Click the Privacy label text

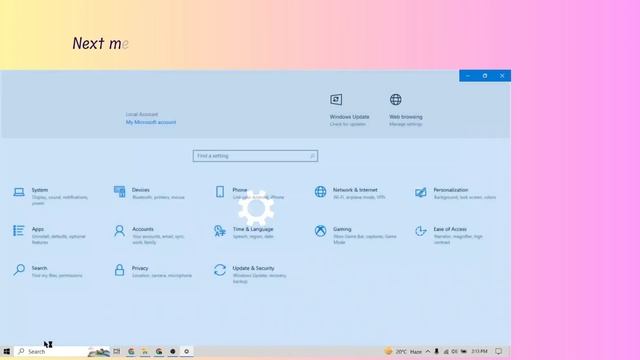[140, 268]
